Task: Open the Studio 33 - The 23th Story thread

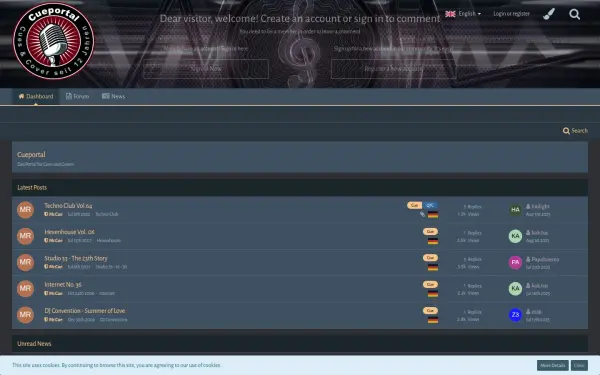Action: pos(76,258)
